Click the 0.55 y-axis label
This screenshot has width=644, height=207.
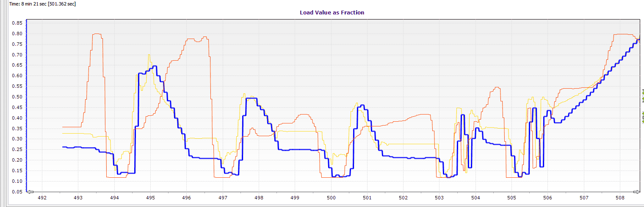(x=17, y=86)
